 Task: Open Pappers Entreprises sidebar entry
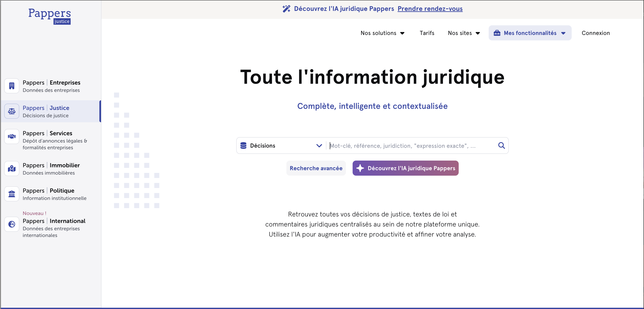click(51, 86)
